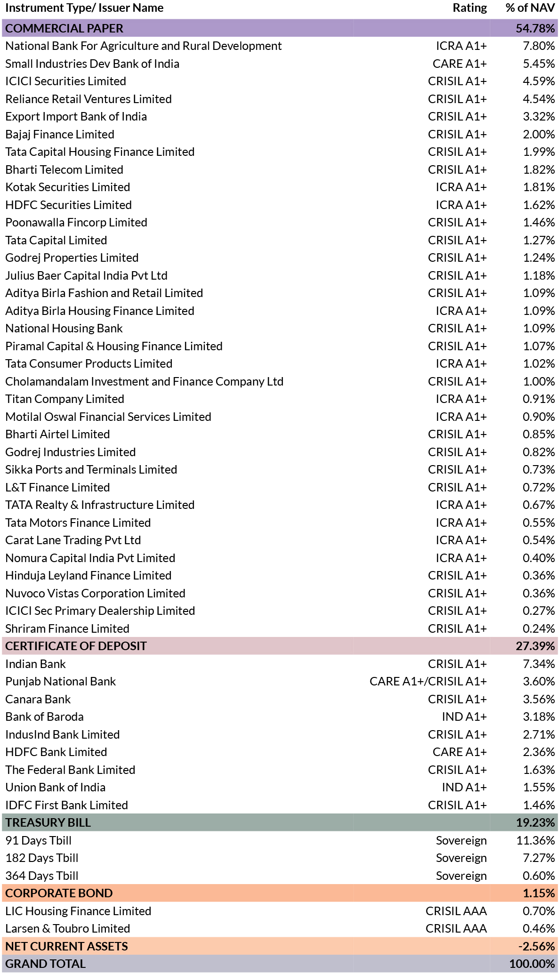This screenshot has width=560, height=974.
Task: Select National Bank For Agriculture and Rural Development
Action: coord(144,46)
